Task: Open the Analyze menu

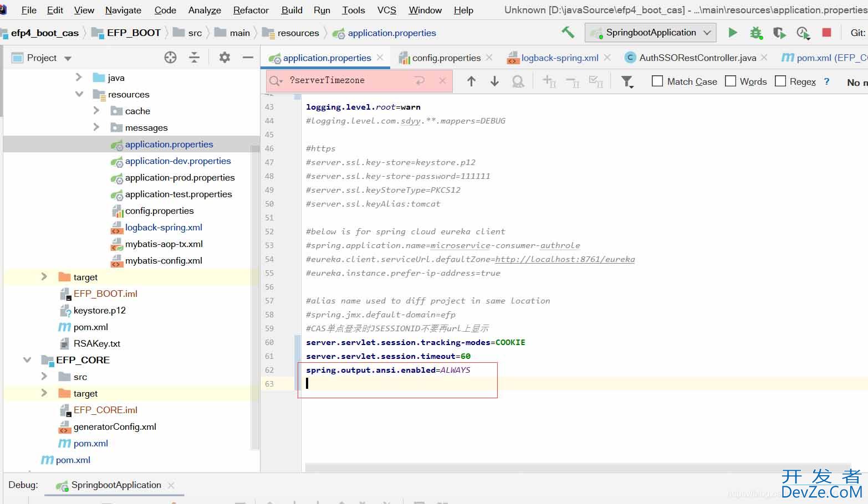Action: pyautogui.click(x=205, y=10)
